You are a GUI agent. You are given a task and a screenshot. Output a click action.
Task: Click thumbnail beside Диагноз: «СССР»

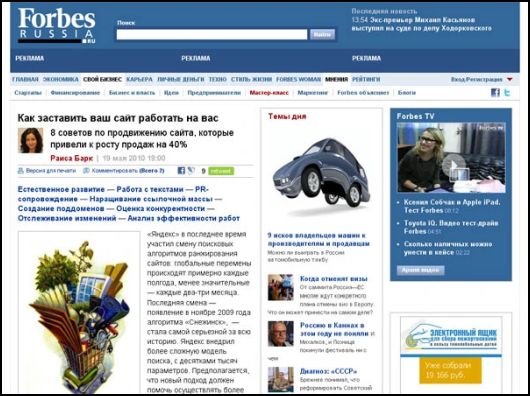(x=281, y=379)
